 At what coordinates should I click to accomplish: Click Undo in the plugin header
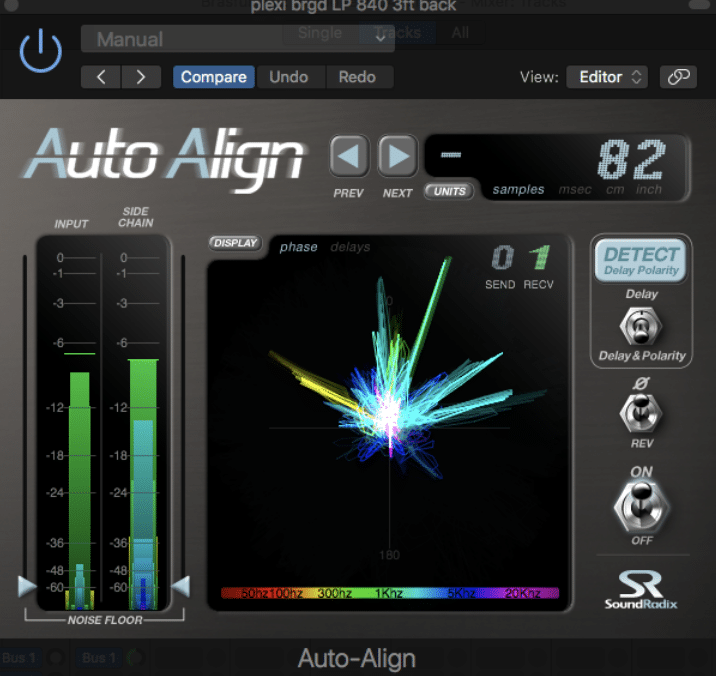[289, 77]
